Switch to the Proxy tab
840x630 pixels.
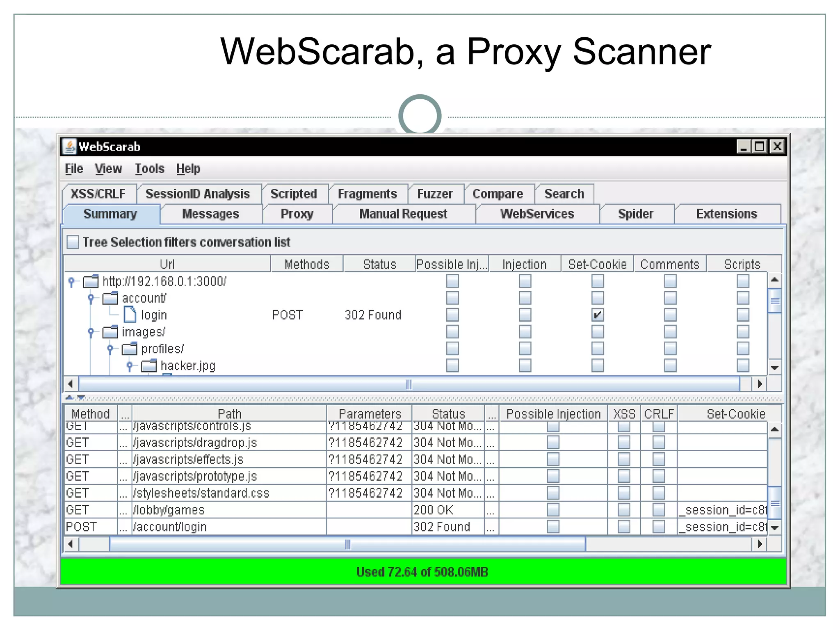[x=297, y=214]
